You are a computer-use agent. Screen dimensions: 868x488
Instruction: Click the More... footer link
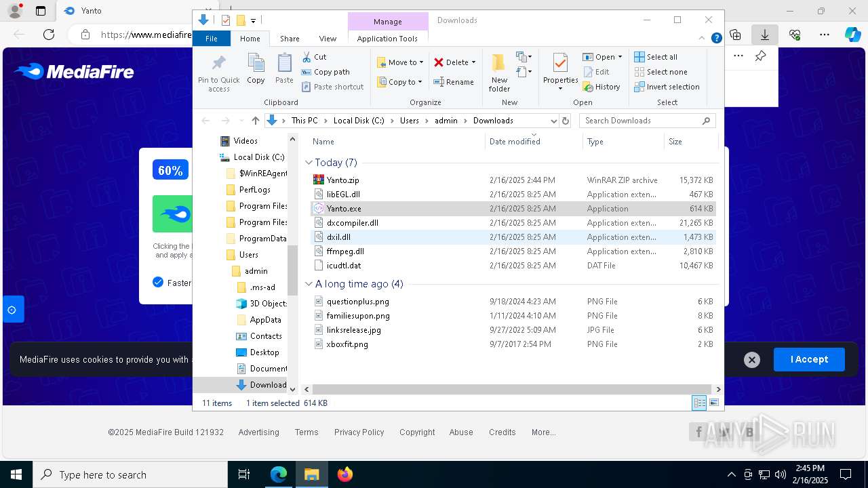click(543, 432)
